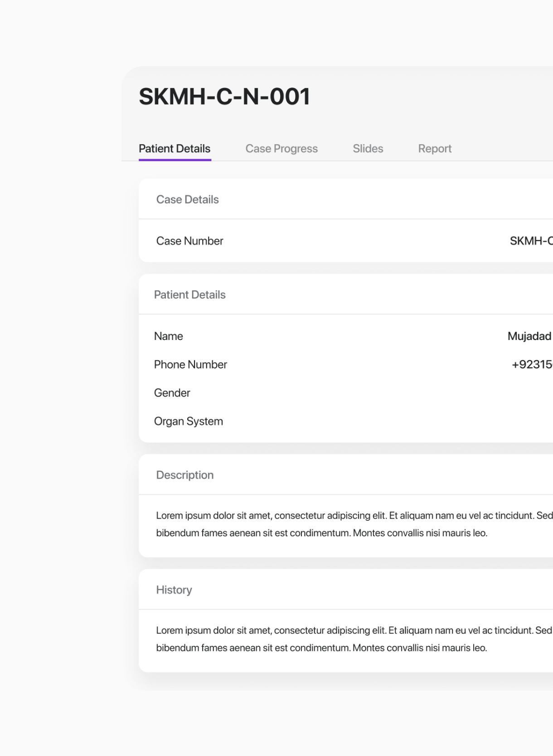
Task: Click the Description section header
Action: click(184, 475)
